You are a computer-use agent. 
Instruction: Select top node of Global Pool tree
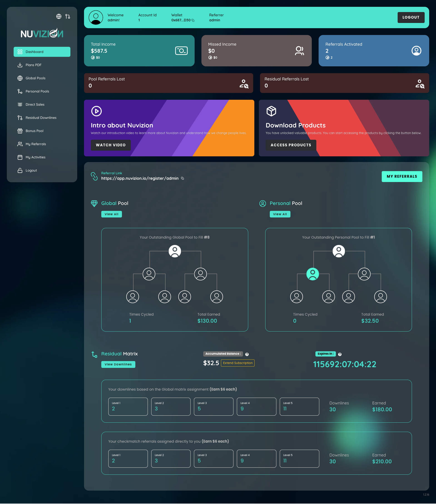tap(175, 251)
